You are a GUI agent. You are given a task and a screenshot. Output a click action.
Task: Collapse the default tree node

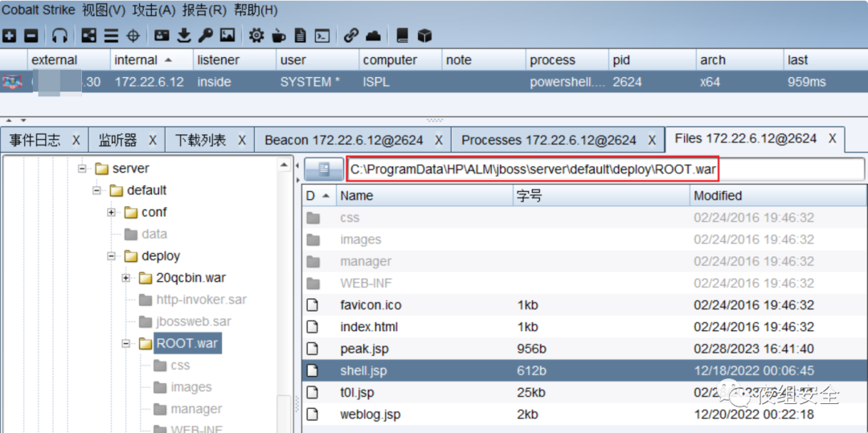(x=97, y=190)
